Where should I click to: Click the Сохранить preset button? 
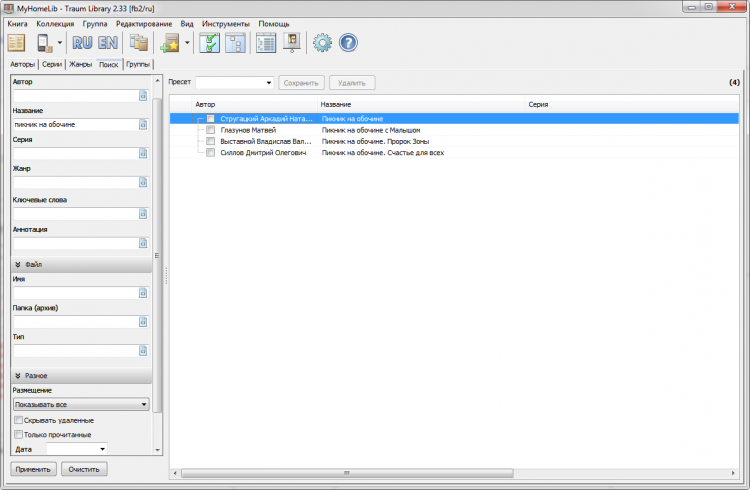coord(301,83)
